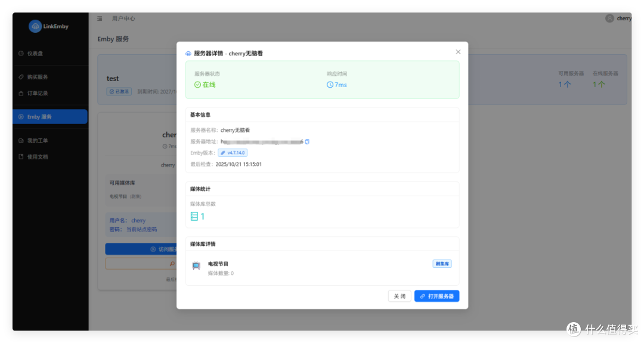Screen dimensions: 644x343
Task: Click the 访问服务 blue button behind dialog
Action: 141,249
